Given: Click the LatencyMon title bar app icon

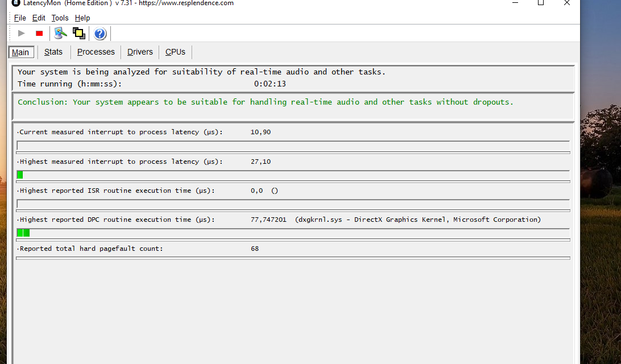Looking at the screenshot, I should pyautogui.click(x=16, y=3).
